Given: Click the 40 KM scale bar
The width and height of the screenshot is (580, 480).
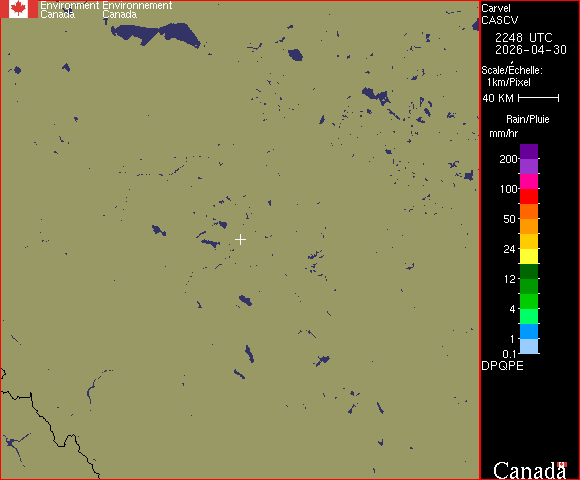Looking at the screenshot, I should pos(539,98).
